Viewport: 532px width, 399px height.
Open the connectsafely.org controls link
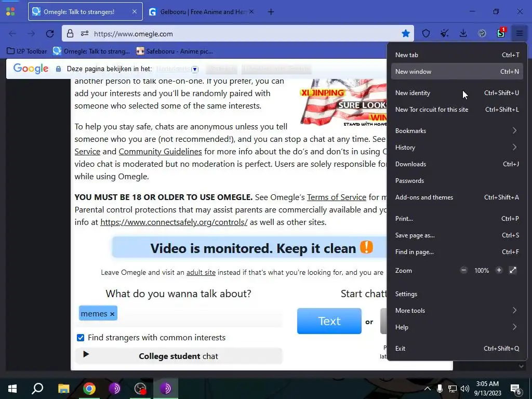coord(174,222)
